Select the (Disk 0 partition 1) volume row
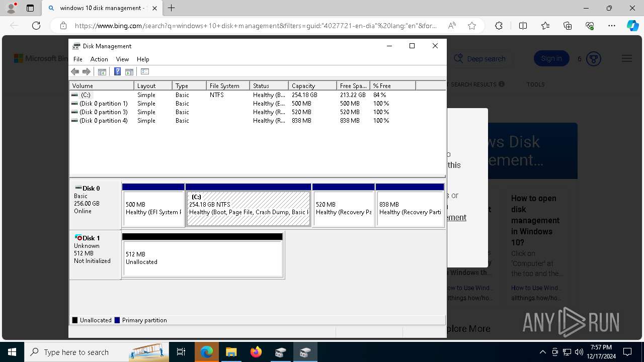644x362 pixels. [x=257, y=104]
